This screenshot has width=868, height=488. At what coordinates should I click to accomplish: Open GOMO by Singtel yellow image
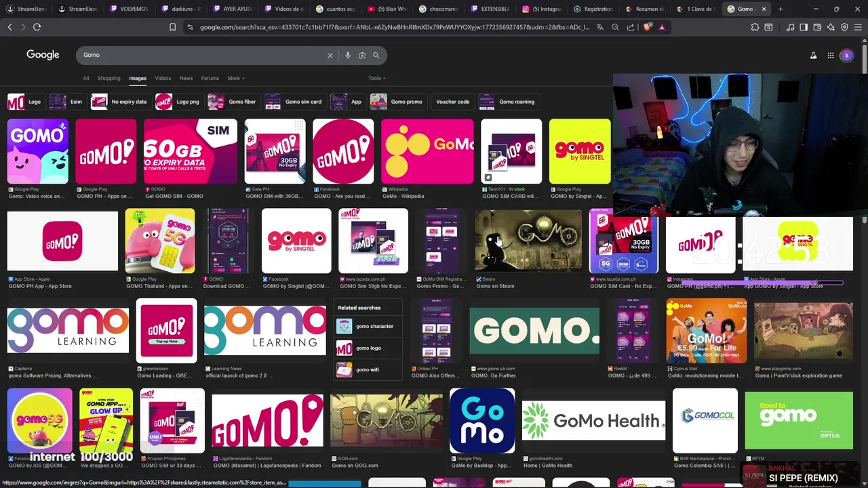pyautogui.click(x=580, y=152)
